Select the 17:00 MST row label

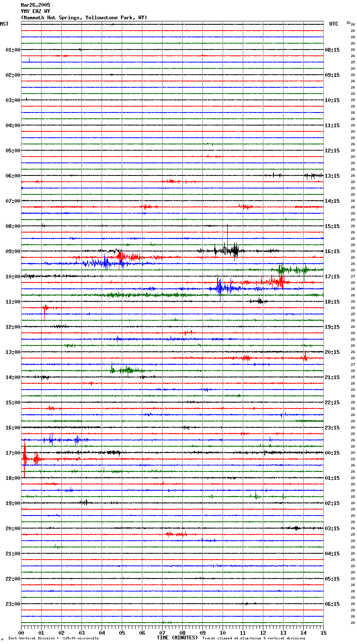point(13,453)
